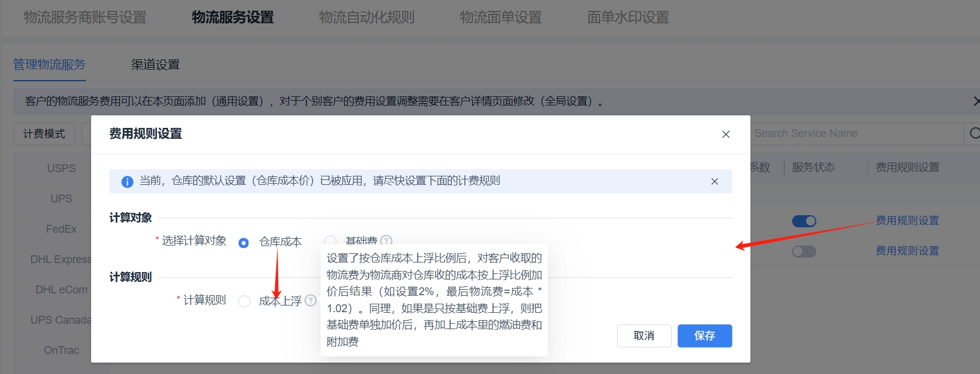Screen dimensions: 980x374
Task: Click the blue info icon in alert
Action: pyautogui.click(x=127, y=182)
